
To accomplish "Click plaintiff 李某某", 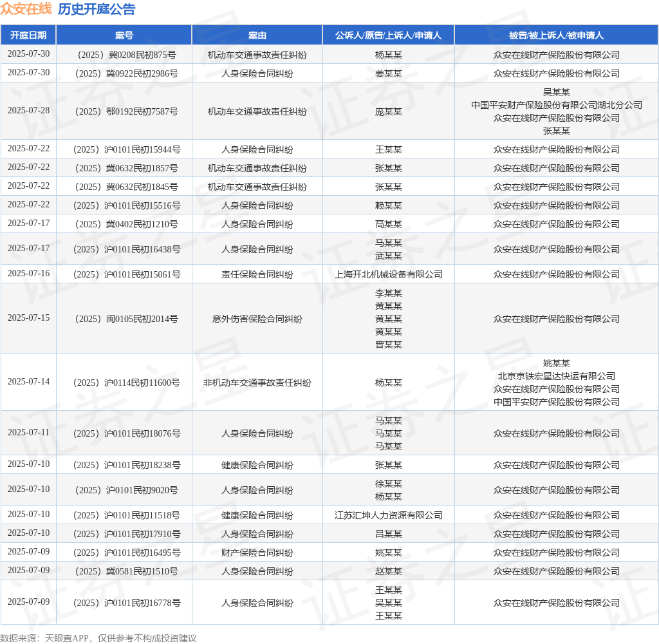I will pyautogui.click(x=388, y=293).
